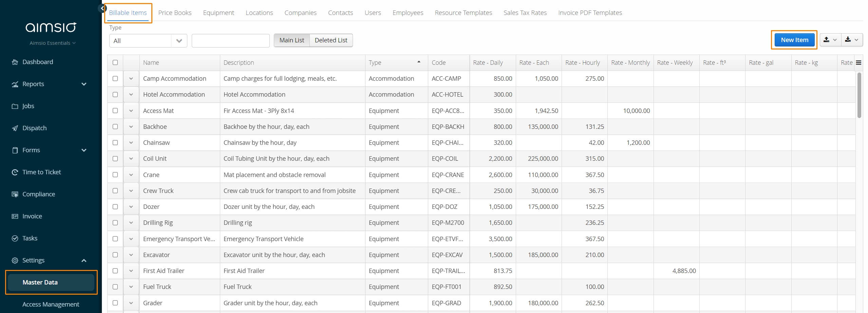
Task: Click the 4,885.00 weekly rate cell
Action: [x=676, y=271]
